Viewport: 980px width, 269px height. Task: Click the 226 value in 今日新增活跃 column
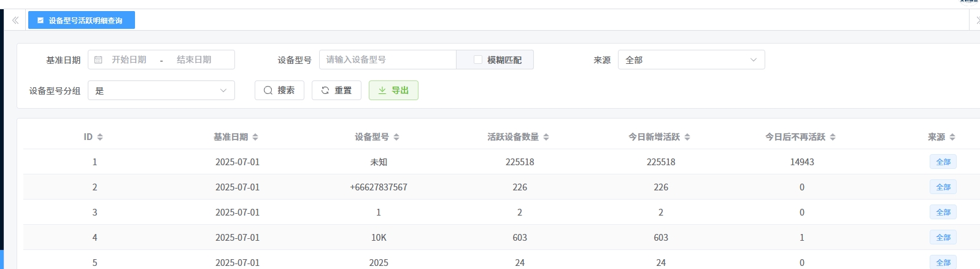click(x=661, y=187)
